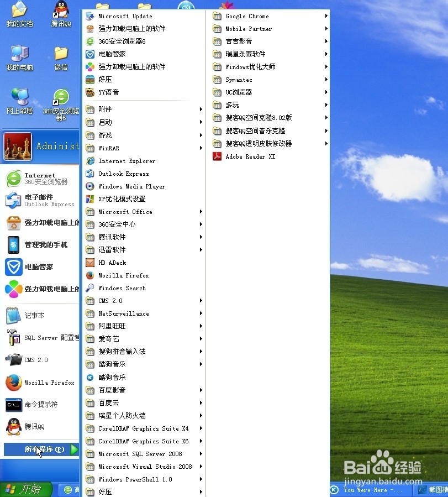Open Windows优化大师 folder
The height and width of the screenshot is (497, 448).
point(271,67)
